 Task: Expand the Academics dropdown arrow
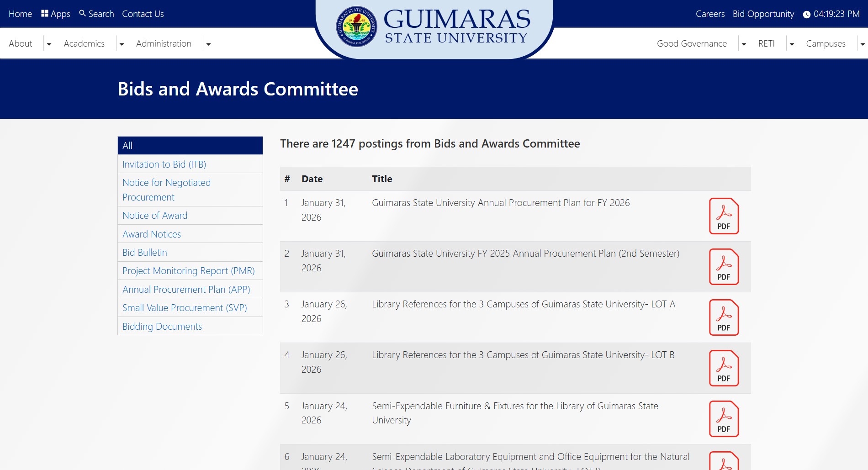122,44
